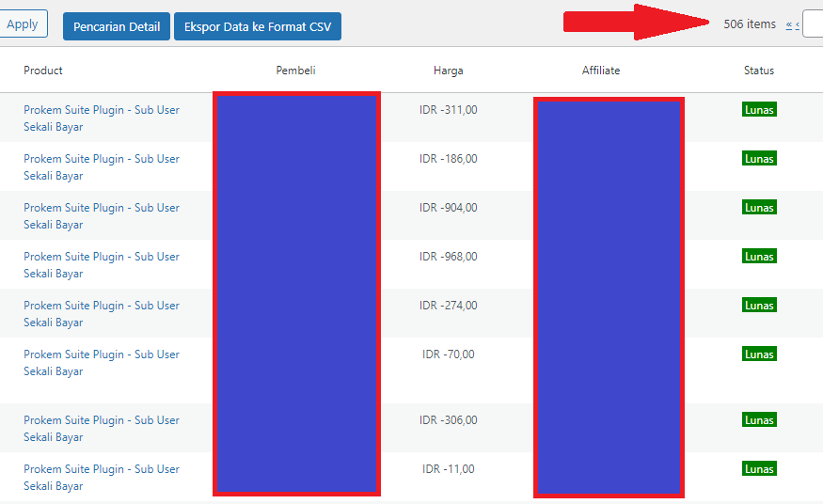Go to first page using « link
823x504 pixels.
(x=788, y=25)
